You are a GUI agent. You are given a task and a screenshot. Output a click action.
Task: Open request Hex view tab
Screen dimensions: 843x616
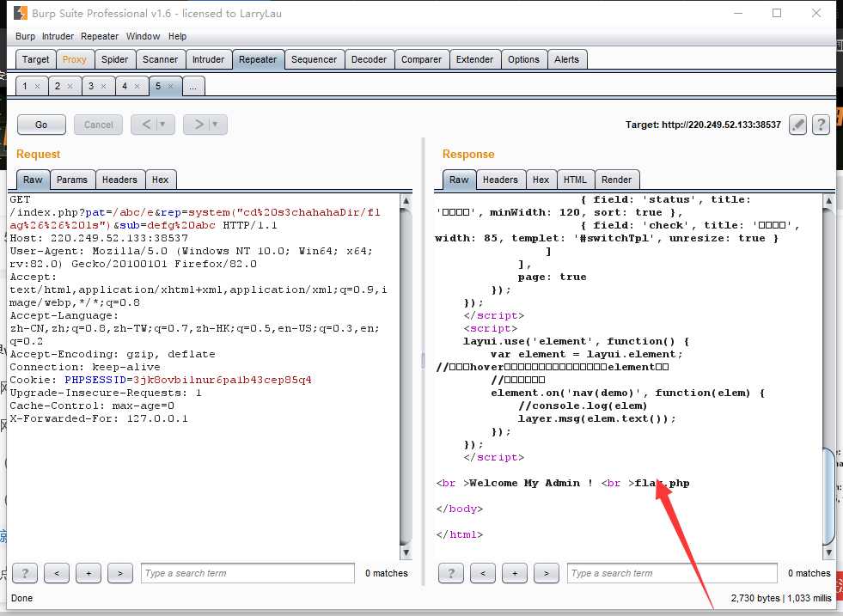160,180
